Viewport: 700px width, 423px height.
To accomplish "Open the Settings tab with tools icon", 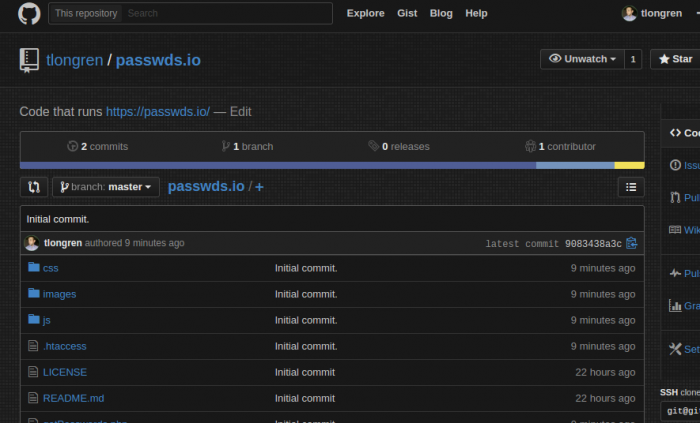I will click(684, 349).
